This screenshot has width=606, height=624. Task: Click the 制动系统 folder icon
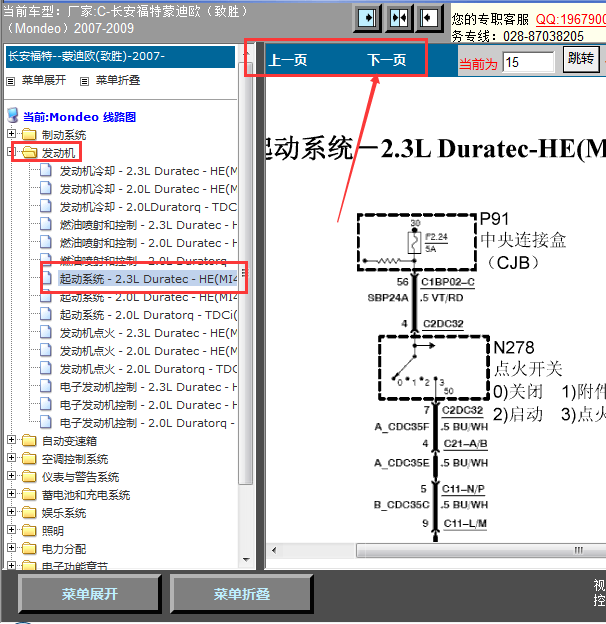click(29, 135)
